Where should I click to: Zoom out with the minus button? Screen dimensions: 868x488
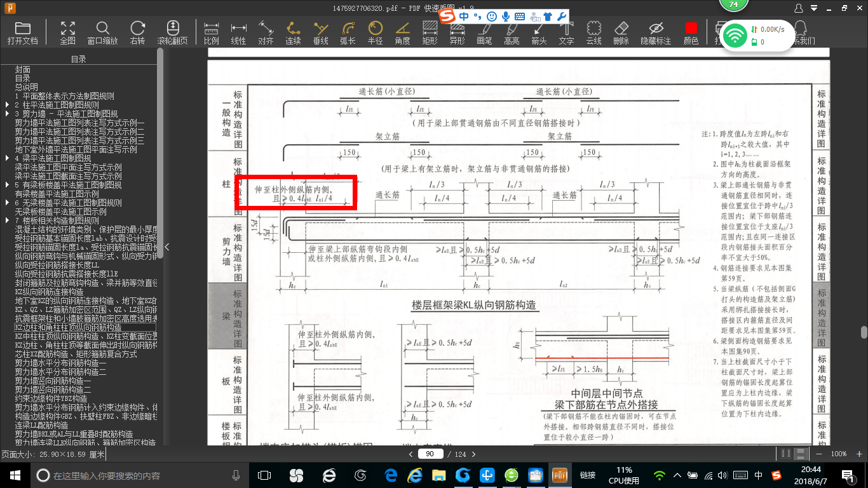click(818, 454)
